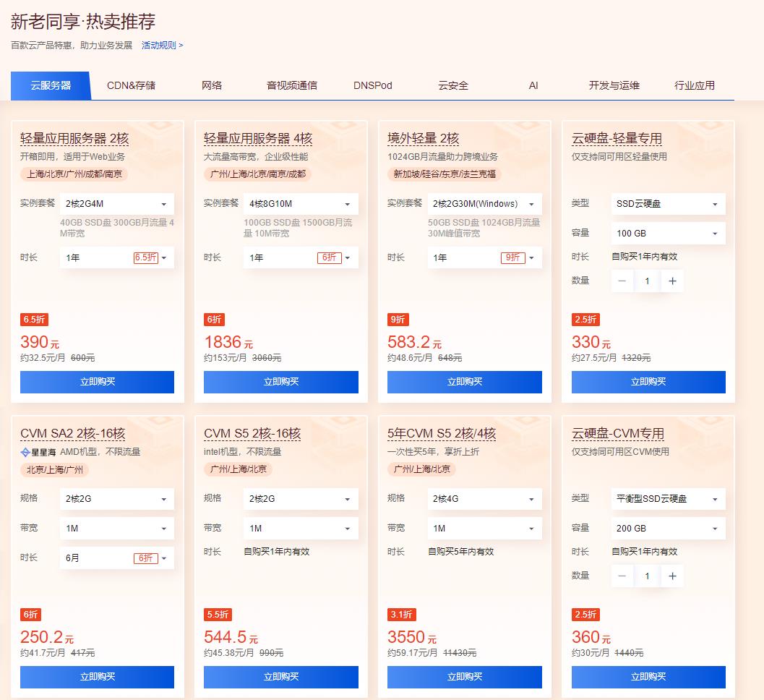Click the 北京/上海/广州 region tag
Image resolution: width=764 pixels, height=700 pixels.
point(55,470)
